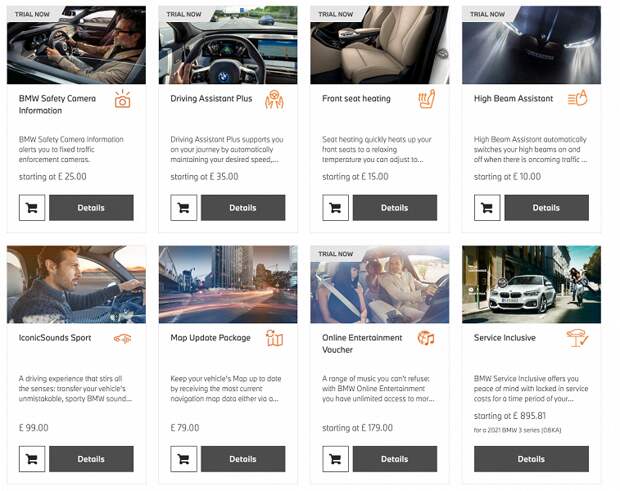Click the seat heating orange icon
This screenshot has height=491, width=620.
point(427,99)
